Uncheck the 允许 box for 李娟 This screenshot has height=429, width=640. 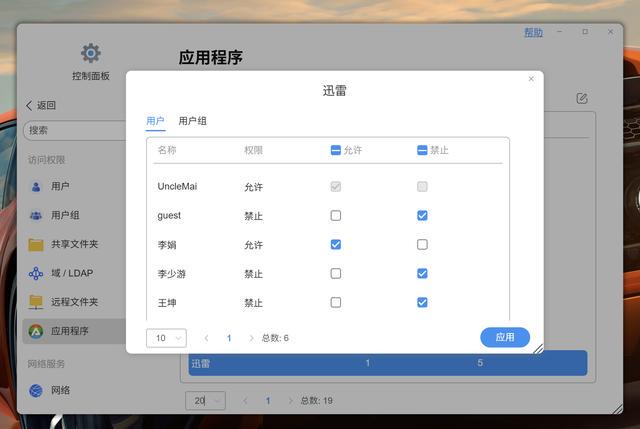(336, 244)
